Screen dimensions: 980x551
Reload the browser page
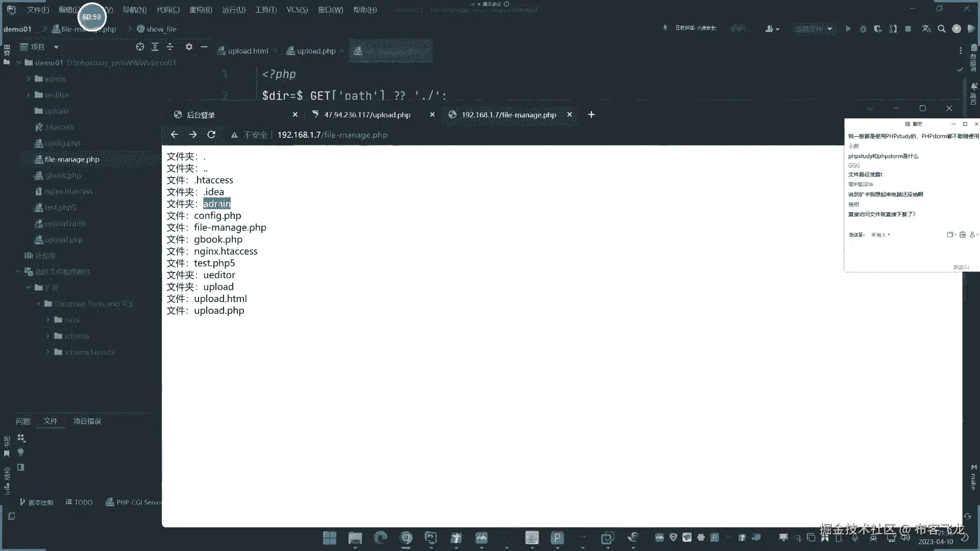[211, 135]
